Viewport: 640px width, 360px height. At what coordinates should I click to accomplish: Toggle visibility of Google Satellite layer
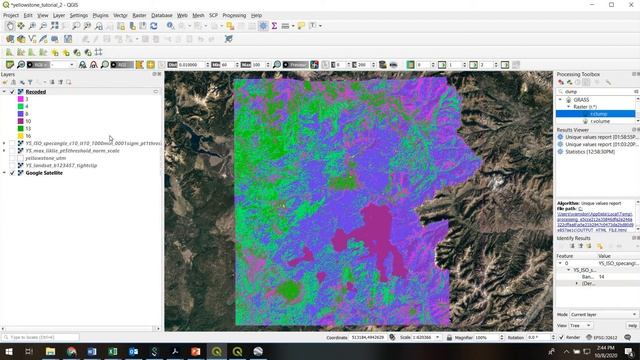12,173
